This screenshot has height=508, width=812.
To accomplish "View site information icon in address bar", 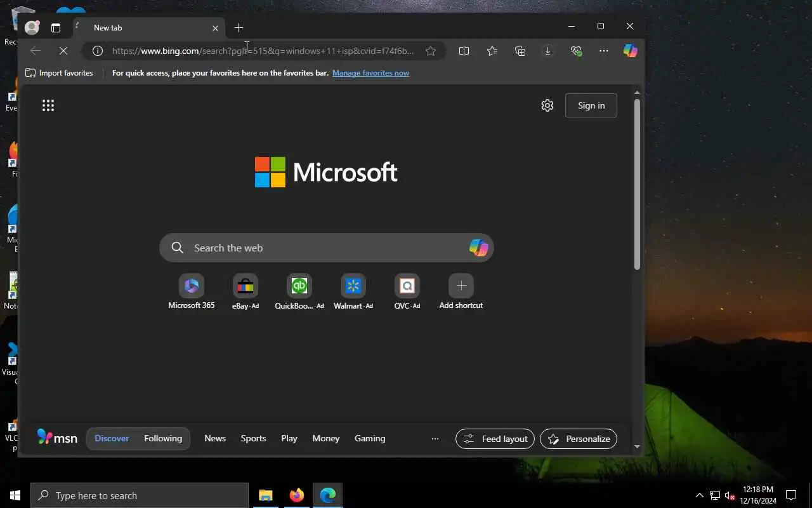I will 97,51.
